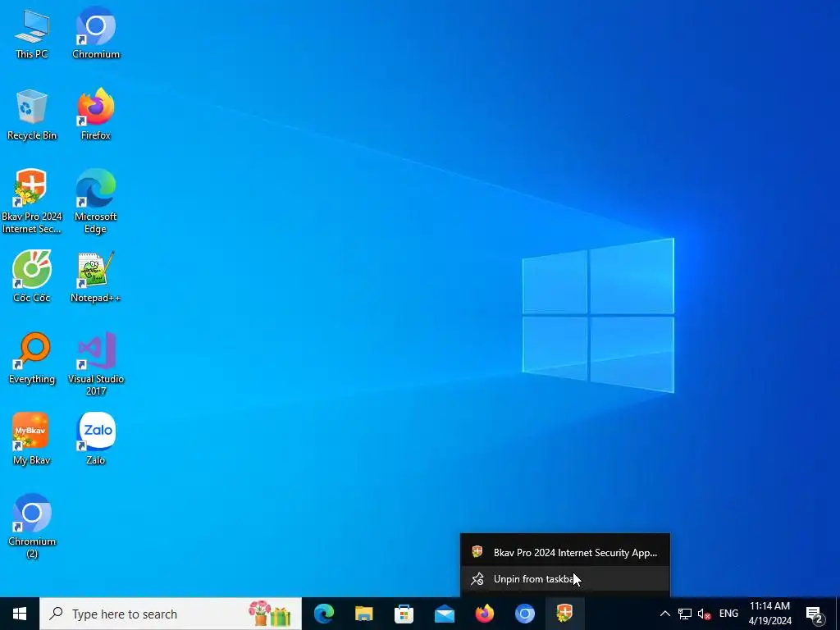
Task: Select the Chromium desktop shortcut
Action: (96, 33)
